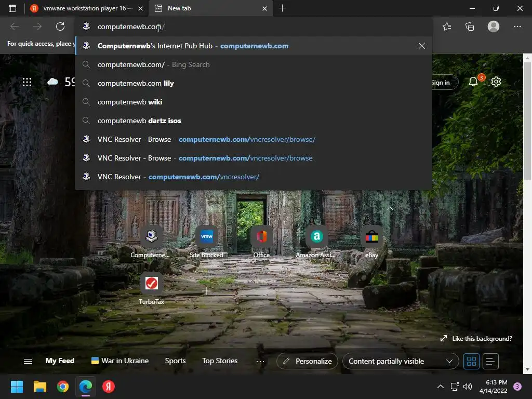Go forward with the browser forward arrow
The height and width of the screenshot is (399, 532).
tap(37, 26)
